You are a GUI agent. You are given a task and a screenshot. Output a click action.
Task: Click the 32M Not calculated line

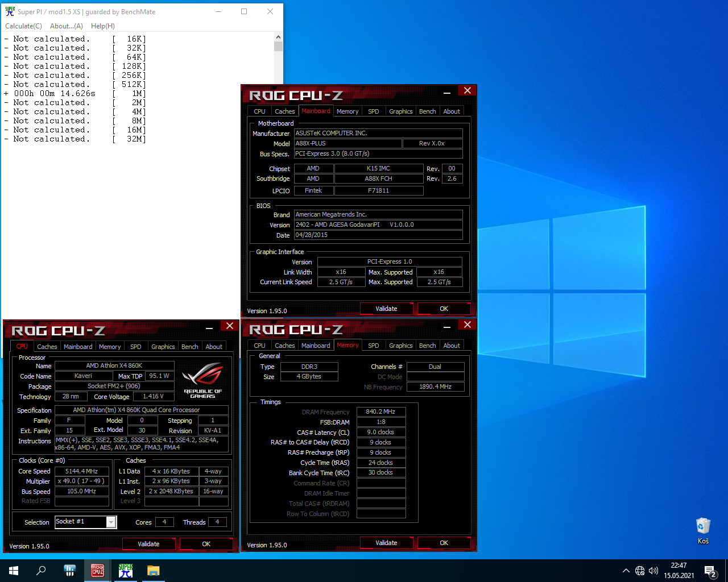(x=75, y=139)
